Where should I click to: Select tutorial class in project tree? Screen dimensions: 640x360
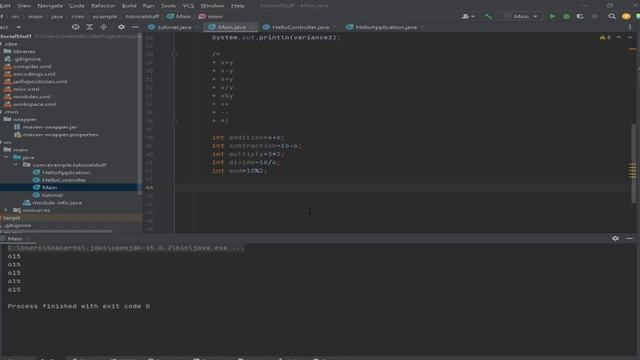(52, 195)
